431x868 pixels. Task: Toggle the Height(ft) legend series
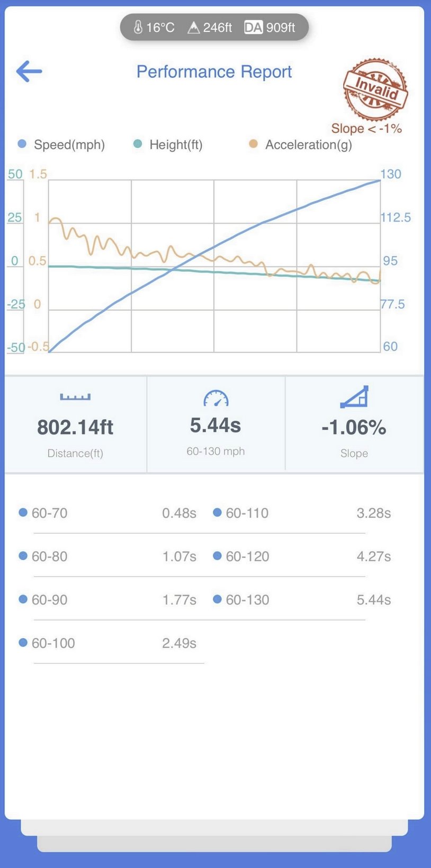tap(168, 145)
